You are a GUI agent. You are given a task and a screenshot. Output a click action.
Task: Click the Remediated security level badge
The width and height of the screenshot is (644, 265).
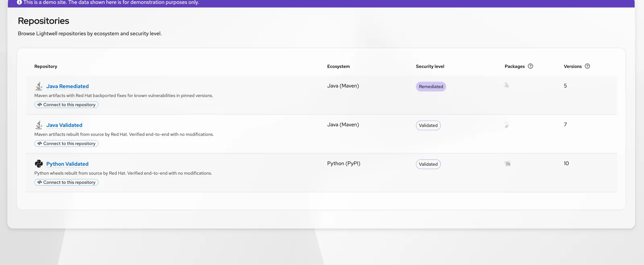tap(431, 86)
